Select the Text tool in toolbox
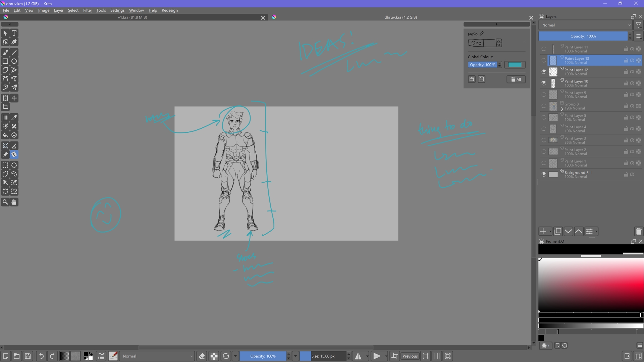The image size is (644, 362). [14, 33]
